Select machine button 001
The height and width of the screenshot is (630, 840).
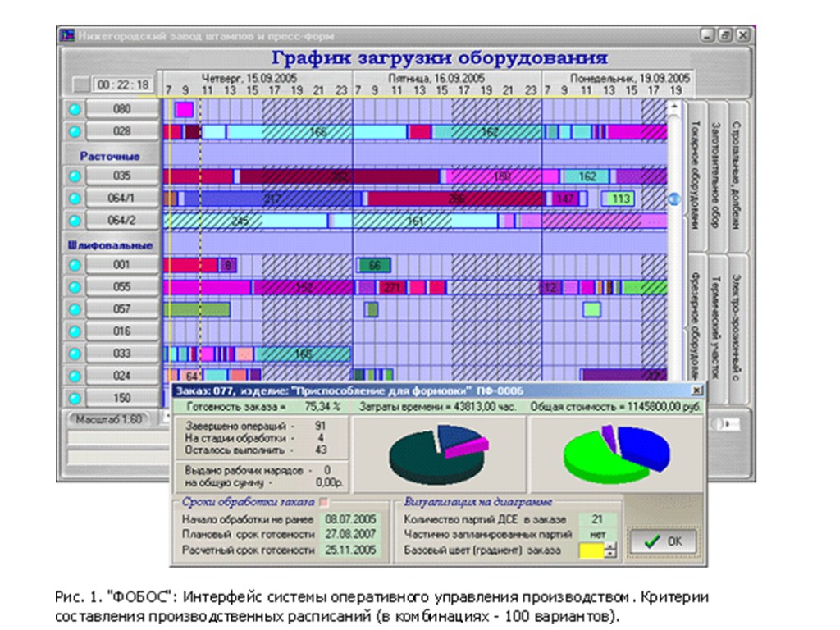[x=122, y=265]
